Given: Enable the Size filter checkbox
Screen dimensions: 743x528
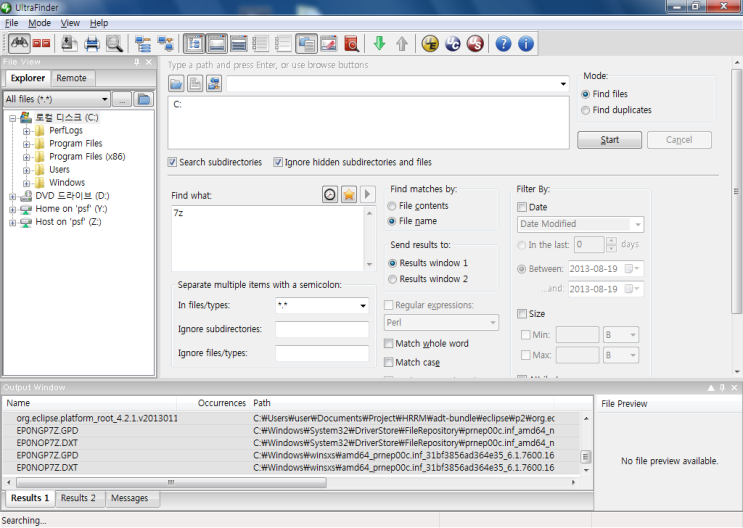Looking at the screenshot, I should pos(522,314).
